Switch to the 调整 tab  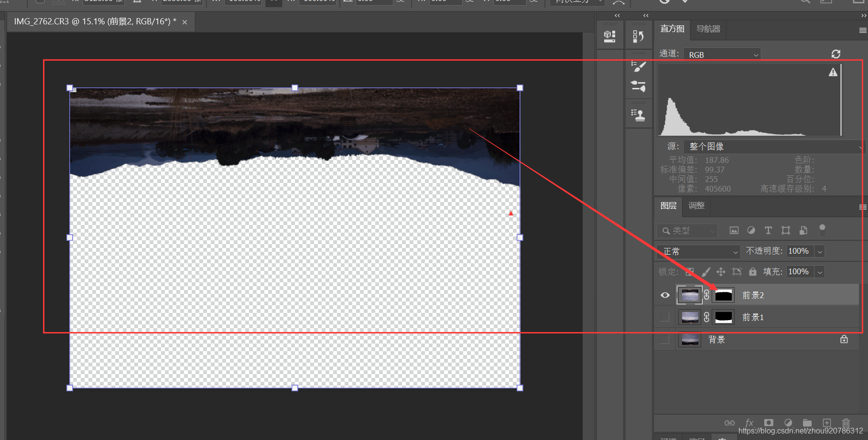point(696,206)
